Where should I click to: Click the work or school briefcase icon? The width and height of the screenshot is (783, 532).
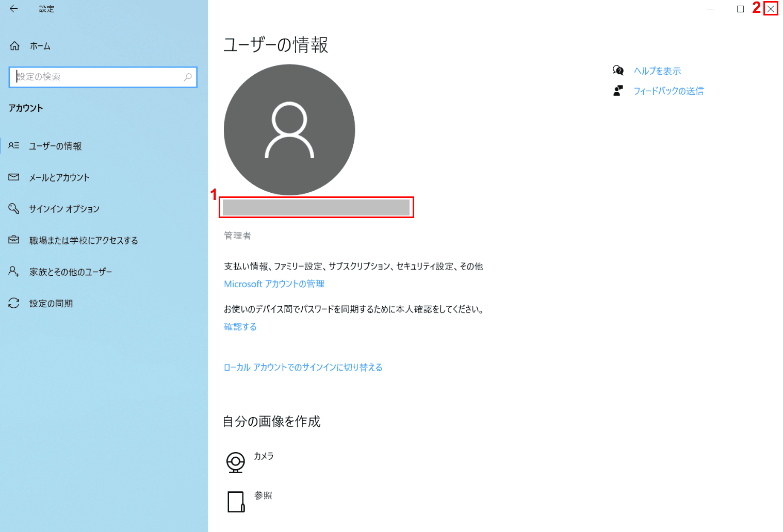14,240
